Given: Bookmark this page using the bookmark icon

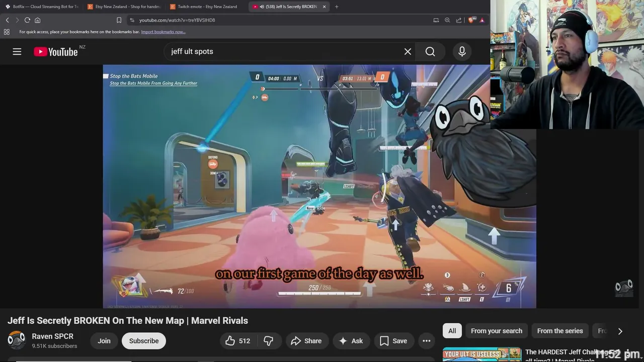Looking at the screenshot, I should pos(119,20).
